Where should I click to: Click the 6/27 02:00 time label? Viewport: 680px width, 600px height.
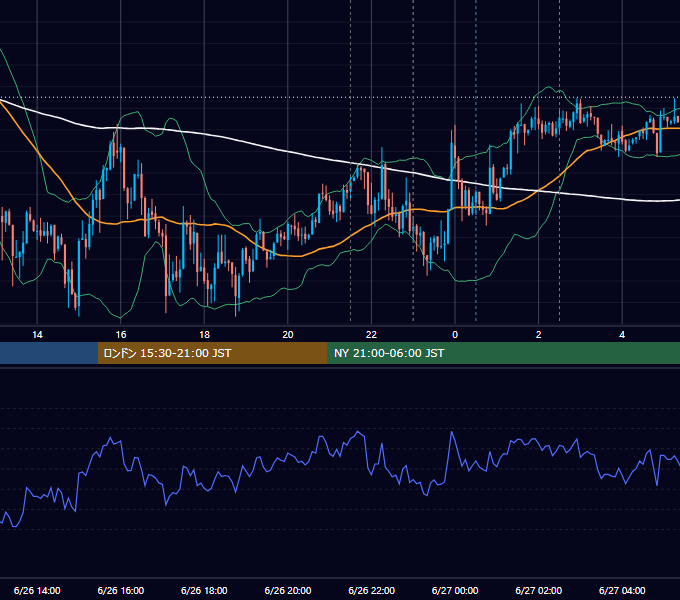(538, 590)
